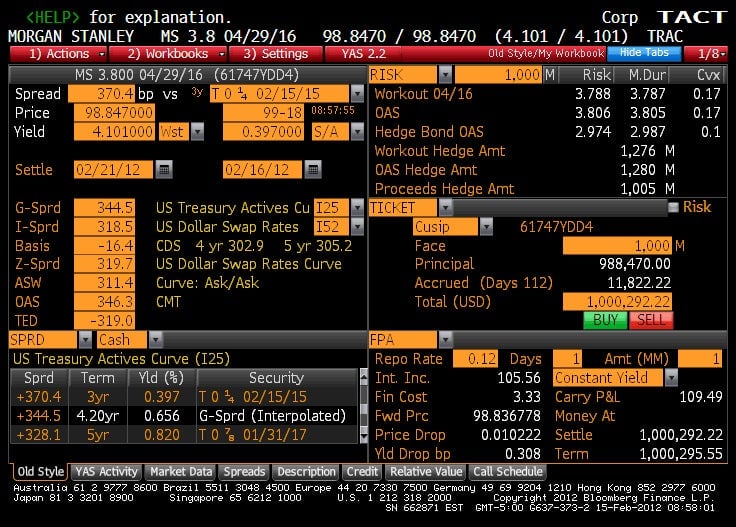
Task: Click the Price field 98.847000
Action: click(114, 113)
